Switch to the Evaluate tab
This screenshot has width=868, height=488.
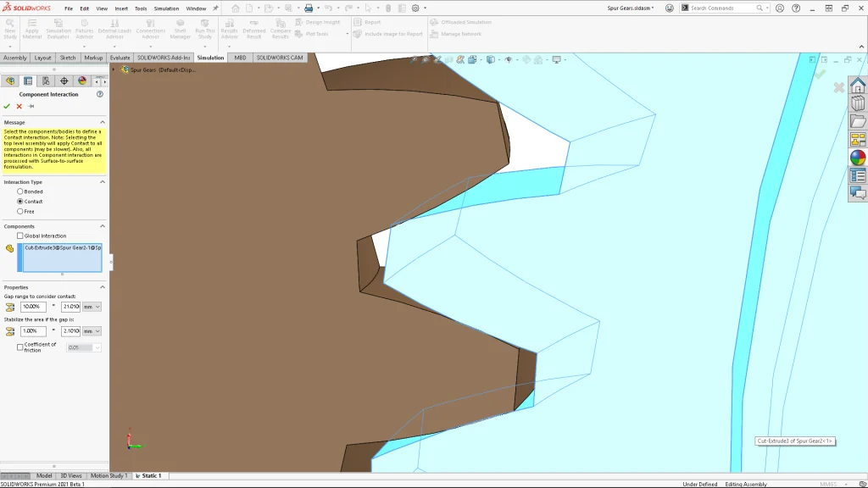click(120, 58)
